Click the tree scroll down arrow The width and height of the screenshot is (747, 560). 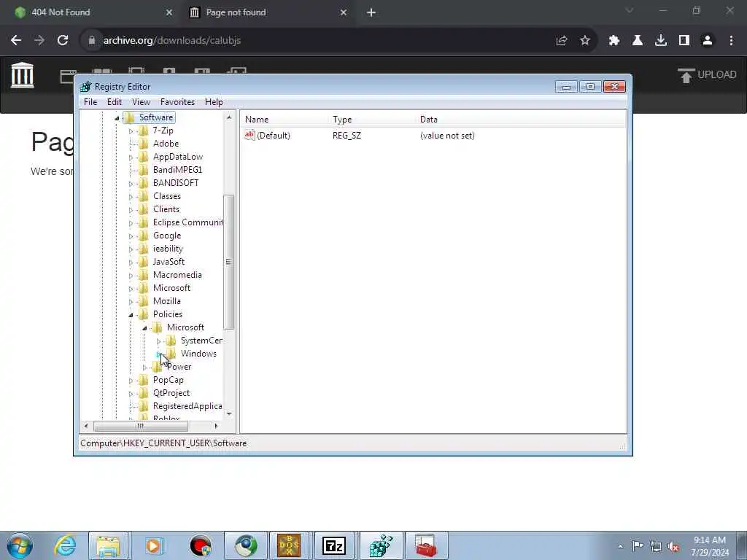tap(228, 414)
